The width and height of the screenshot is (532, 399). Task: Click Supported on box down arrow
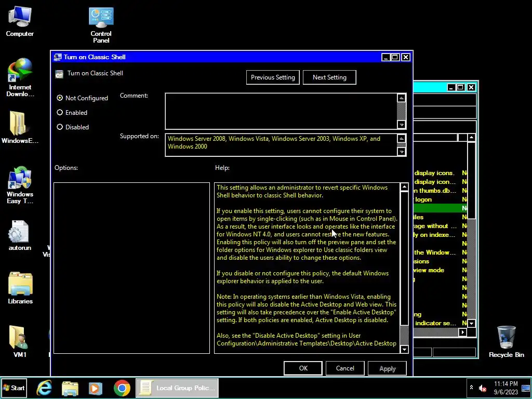click(402, 151)
